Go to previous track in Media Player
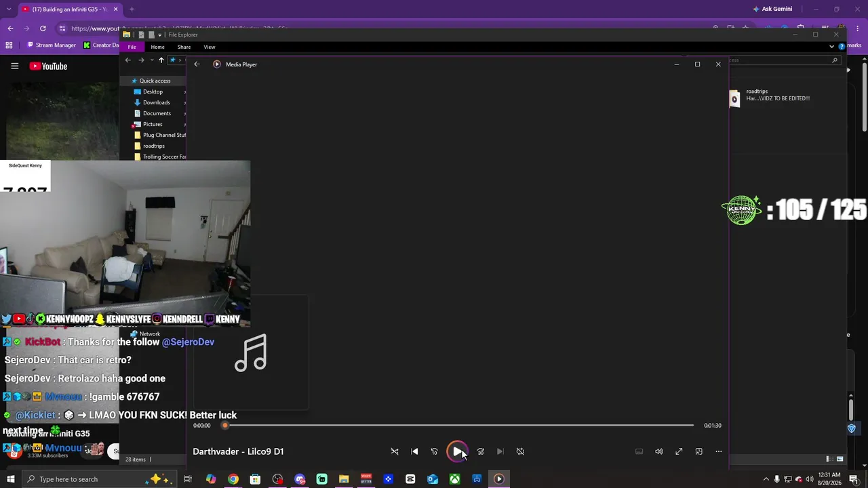Viewport: 868px width, 488px height. coord(414,451)
